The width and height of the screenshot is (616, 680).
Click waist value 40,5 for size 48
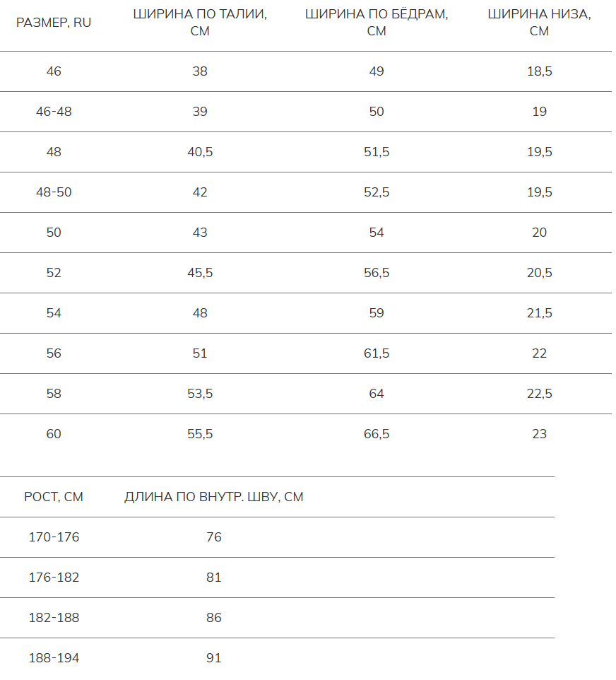coord(200,152)
